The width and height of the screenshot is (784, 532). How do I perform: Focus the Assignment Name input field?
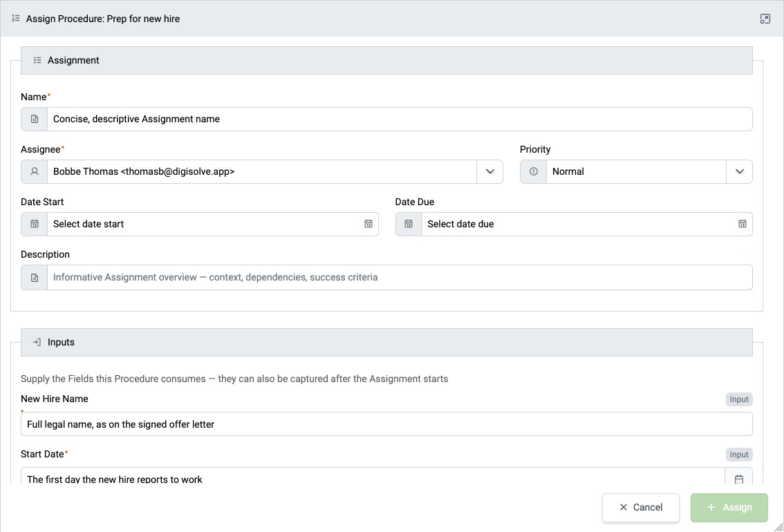pyautogui.click(x=400, y=120)
